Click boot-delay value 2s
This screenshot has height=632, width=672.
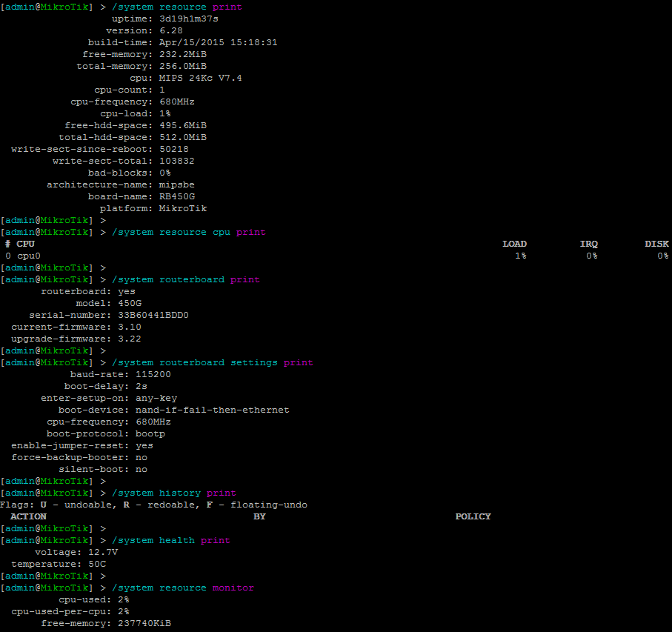(x=142, y=387)
